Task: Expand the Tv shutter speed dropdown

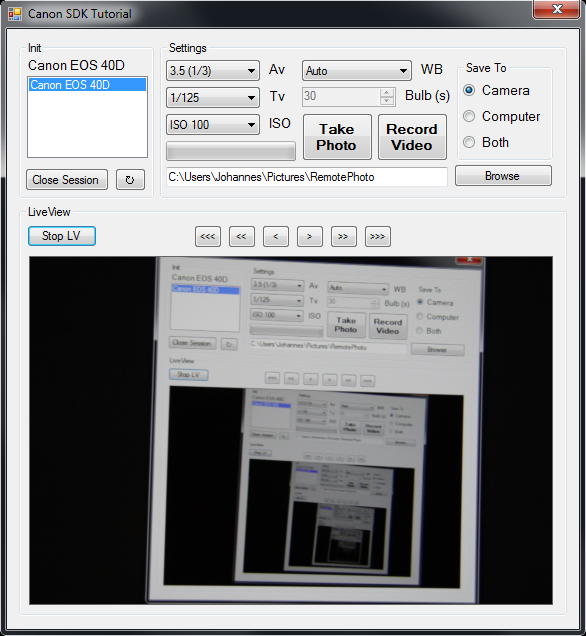Action: tap(213, 98)
